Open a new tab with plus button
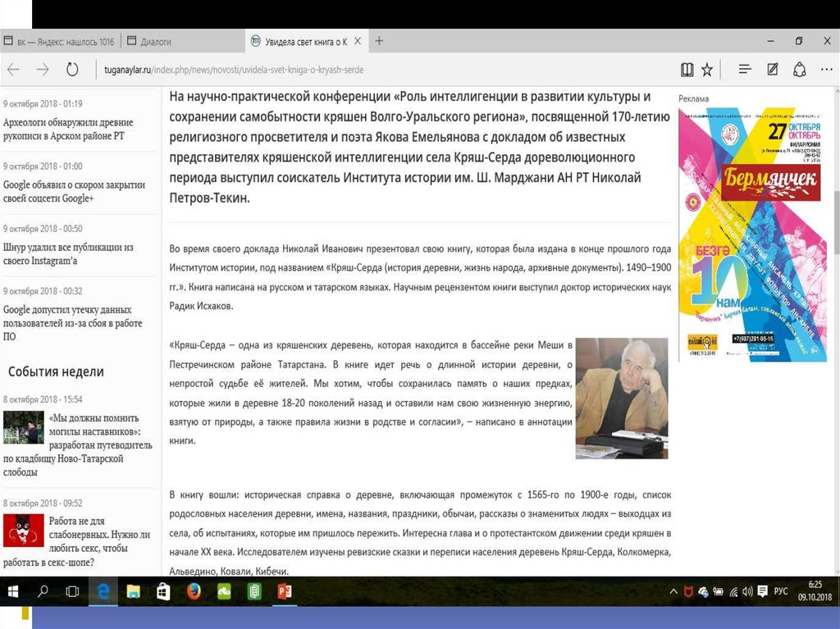Image resolution: width=840 pixels, height=629 pixels. click(379, 41)
